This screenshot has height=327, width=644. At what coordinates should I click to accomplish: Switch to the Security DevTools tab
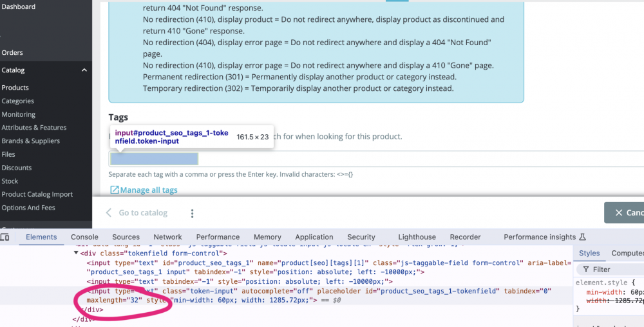[x=361, y=237]
